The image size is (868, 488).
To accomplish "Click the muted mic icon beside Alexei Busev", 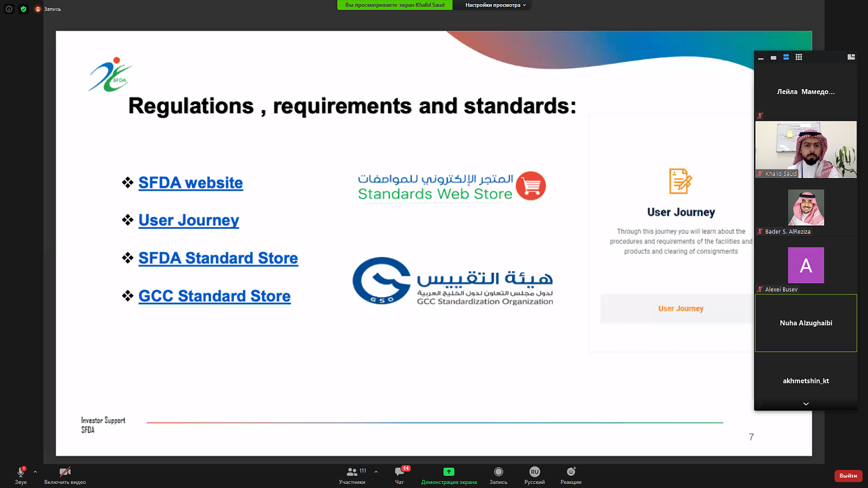I will [x=760, y=289].
